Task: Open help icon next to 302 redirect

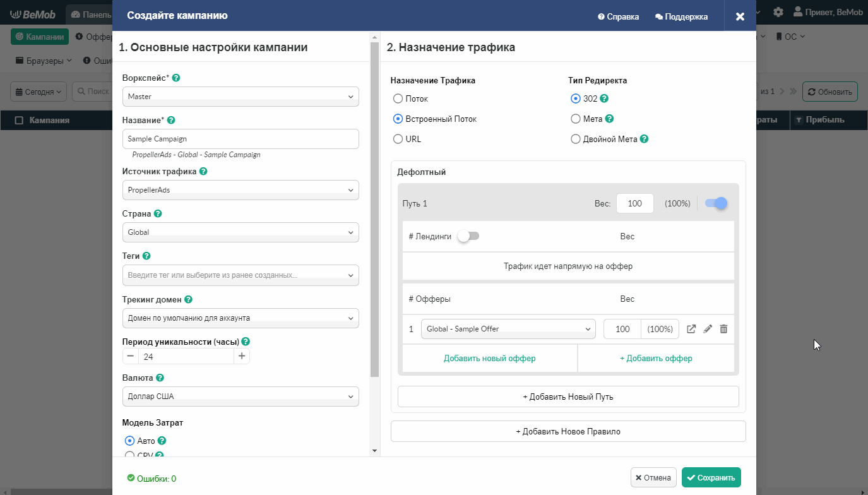Action: (604, 98)
